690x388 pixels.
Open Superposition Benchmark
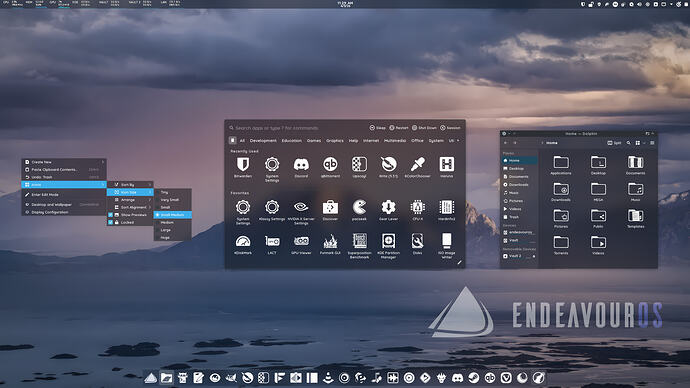coord(359,246)
